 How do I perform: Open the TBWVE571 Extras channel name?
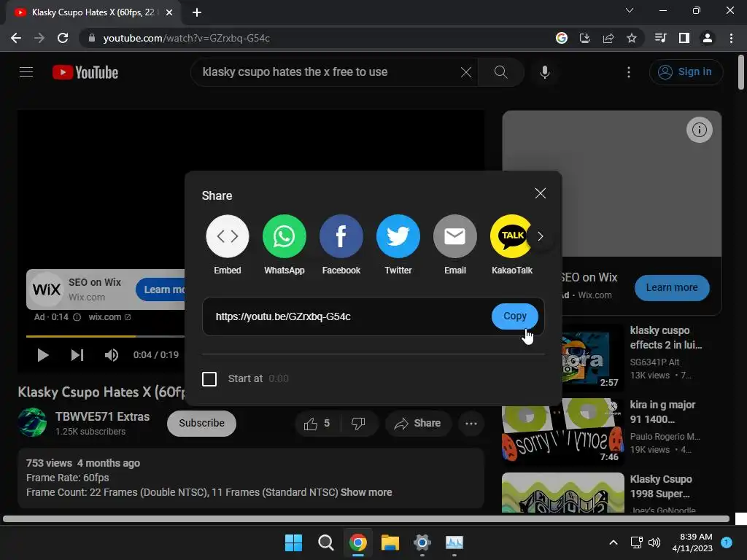pos(102,416)
